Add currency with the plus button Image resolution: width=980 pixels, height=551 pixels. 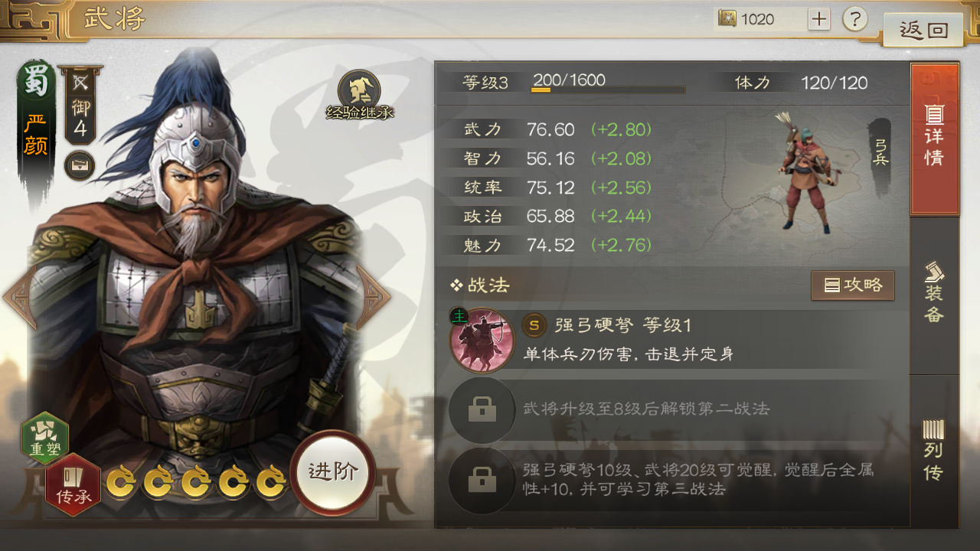click(x=818, y=19)
